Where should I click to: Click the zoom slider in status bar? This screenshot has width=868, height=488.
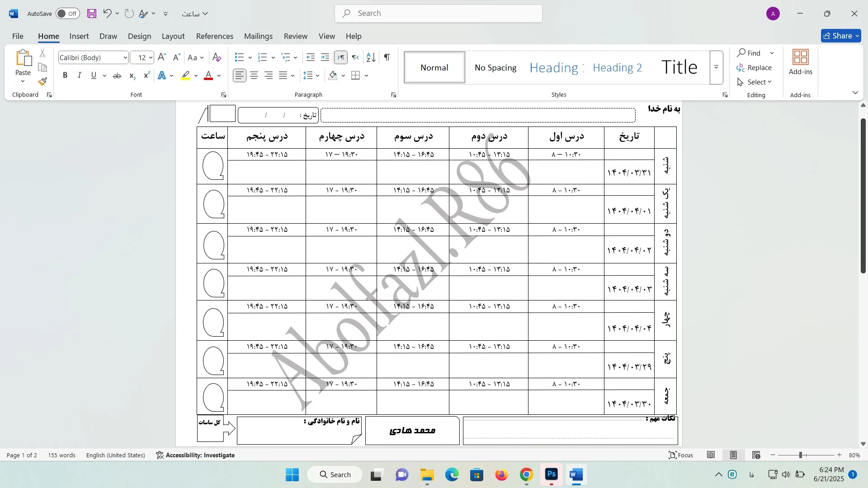click(800, 455)
